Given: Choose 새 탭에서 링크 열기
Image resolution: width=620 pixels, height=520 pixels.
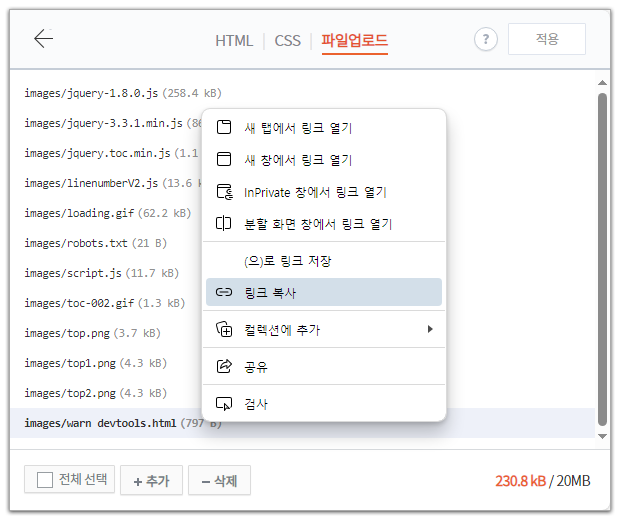Looking at the screenshot, I should (323, 127).
